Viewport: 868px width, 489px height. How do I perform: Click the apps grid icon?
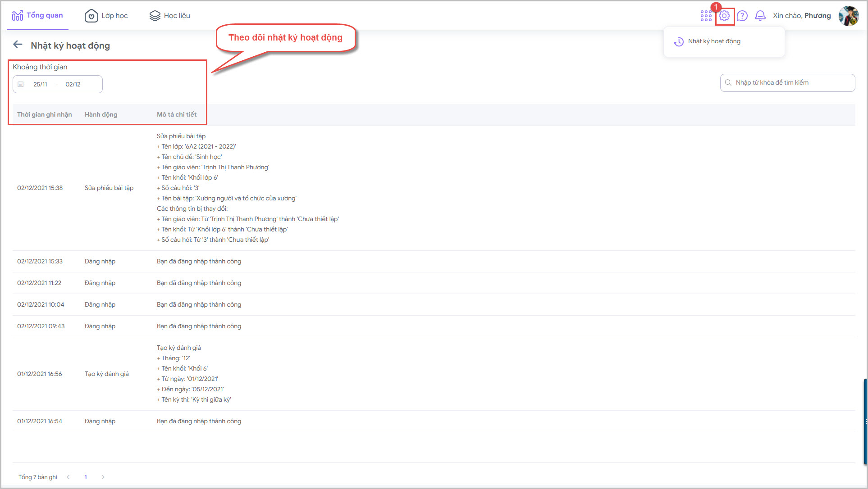click(x=706, y=16)
